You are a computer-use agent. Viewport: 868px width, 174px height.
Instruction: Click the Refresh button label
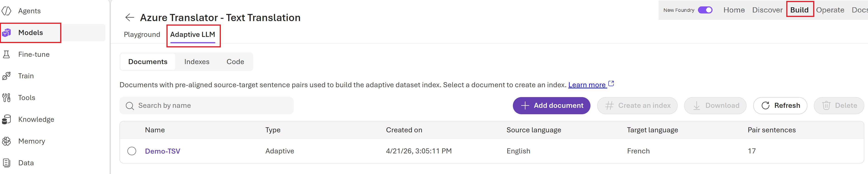[x=787, y=106]
